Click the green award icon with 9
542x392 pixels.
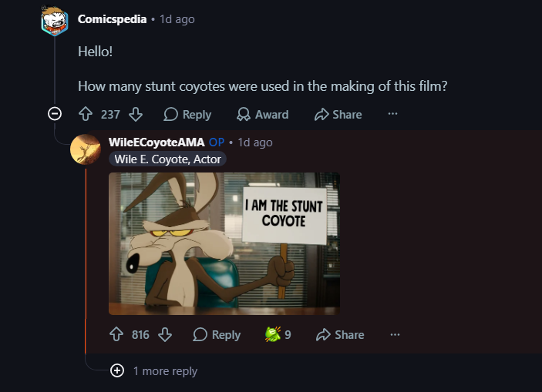[x=278, y=334]
